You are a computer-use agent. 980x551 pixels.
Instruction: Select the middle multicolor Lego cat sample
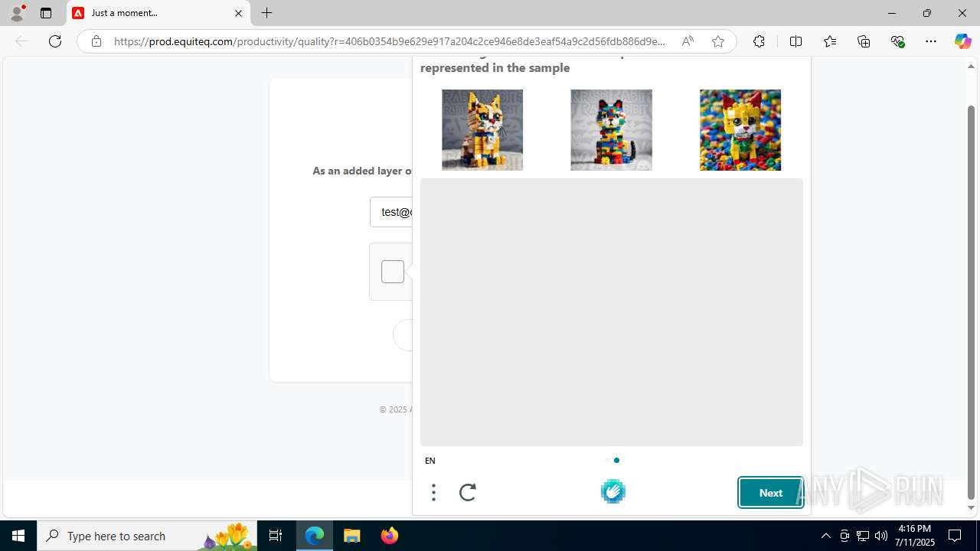pyautogui.click(x=611, y=130)
